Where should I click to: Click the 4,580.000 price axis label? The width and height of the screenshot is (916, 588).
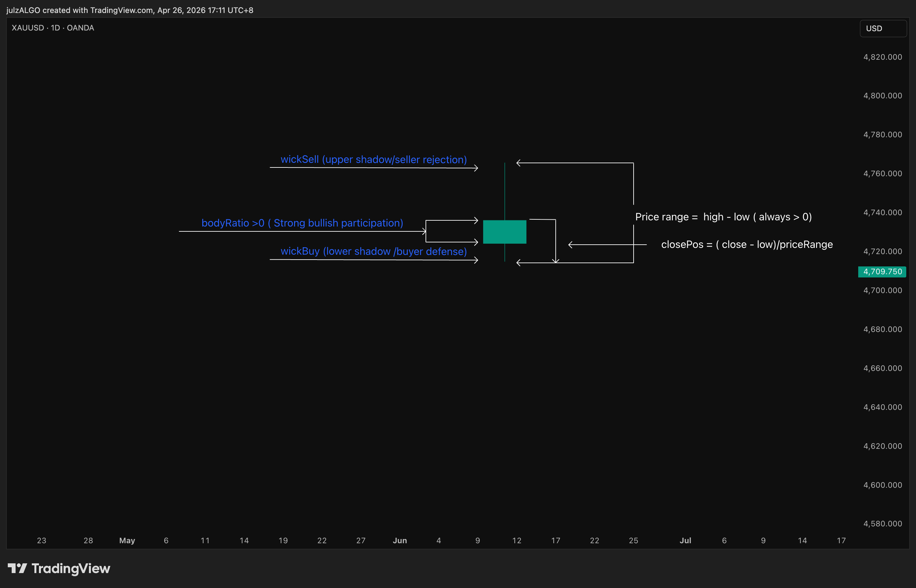point(883,523)
